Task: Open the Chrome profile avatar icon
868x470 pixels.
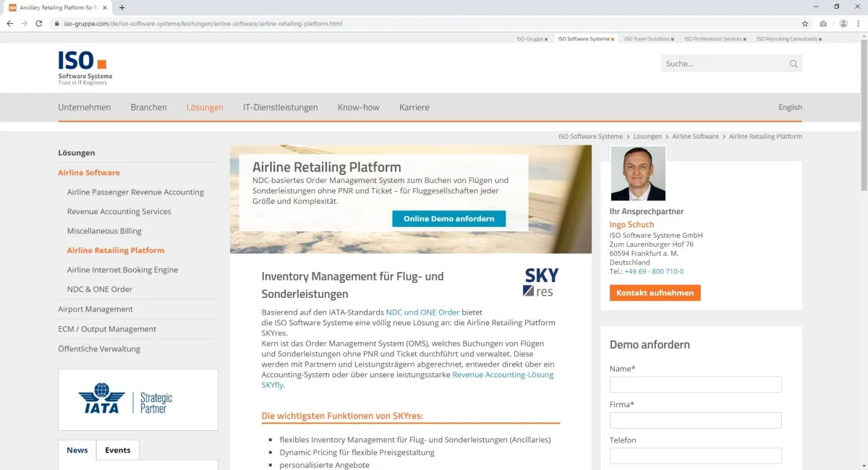Action: (x=842, y=23)
